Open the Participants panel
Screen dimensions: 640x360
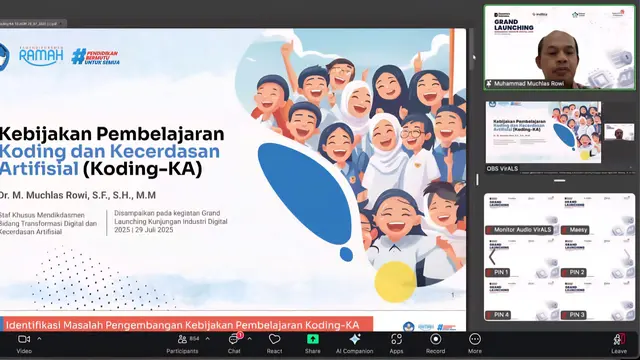tap(182, 344)
